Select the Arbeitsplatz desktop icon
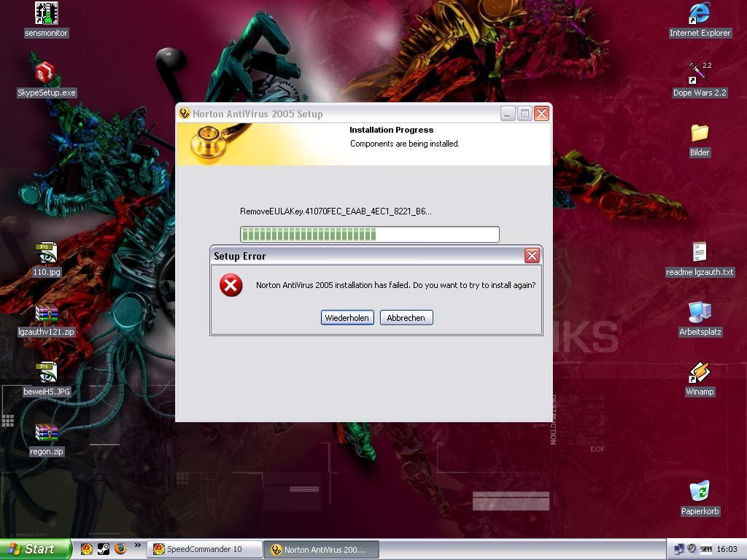Screen dimensions: 747x560 (x=700, y=319)
